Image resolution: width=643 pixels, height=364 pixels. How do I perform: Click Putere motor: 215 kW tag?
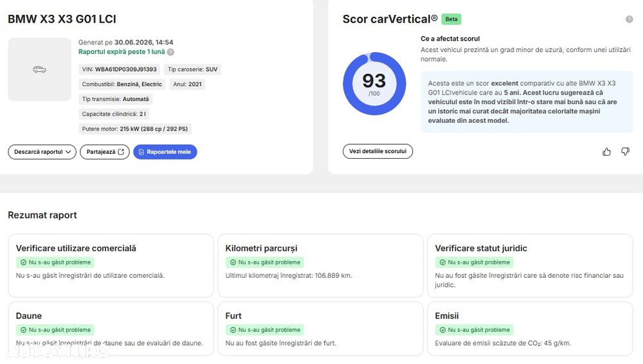(x=134, y=129)
